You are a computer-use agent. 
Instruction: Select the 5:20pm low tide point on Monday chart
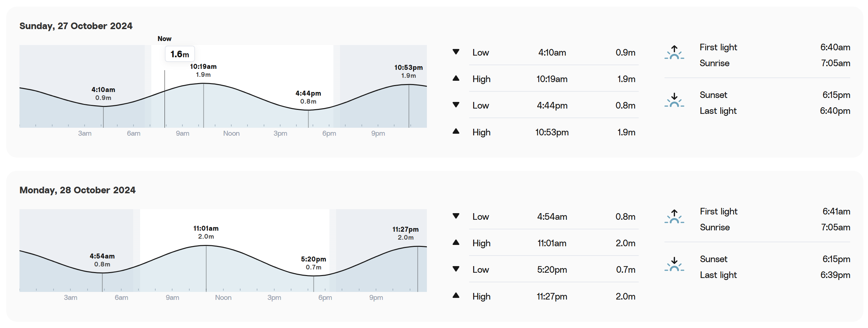coord(313,276)
